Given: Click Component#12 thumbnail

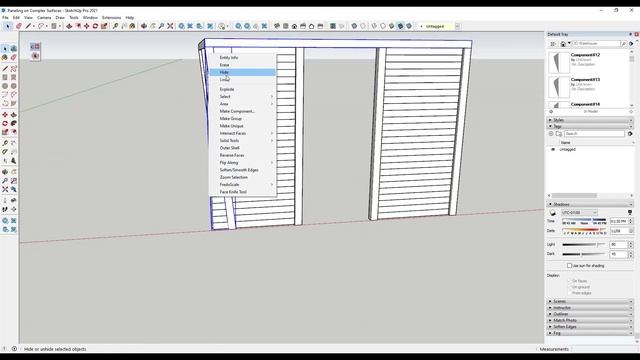Looking at the screenshot, I should 559,62.
